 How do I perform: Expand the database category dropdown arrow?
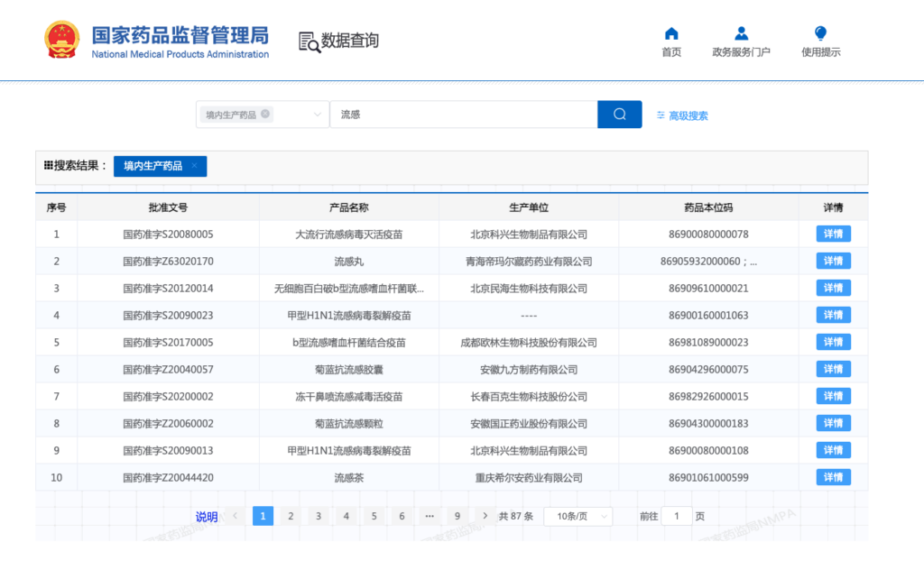(x=317, y=115)
